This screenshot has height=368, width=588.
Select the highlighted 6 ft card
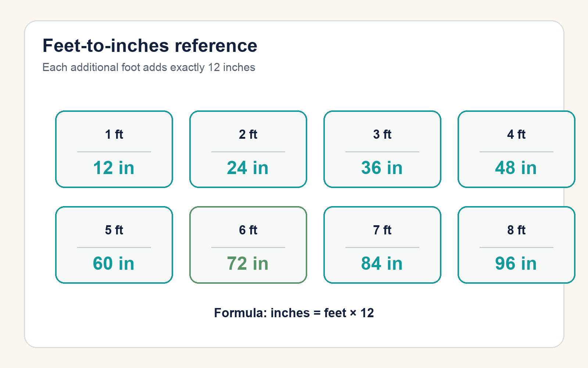tap(248, 245)
